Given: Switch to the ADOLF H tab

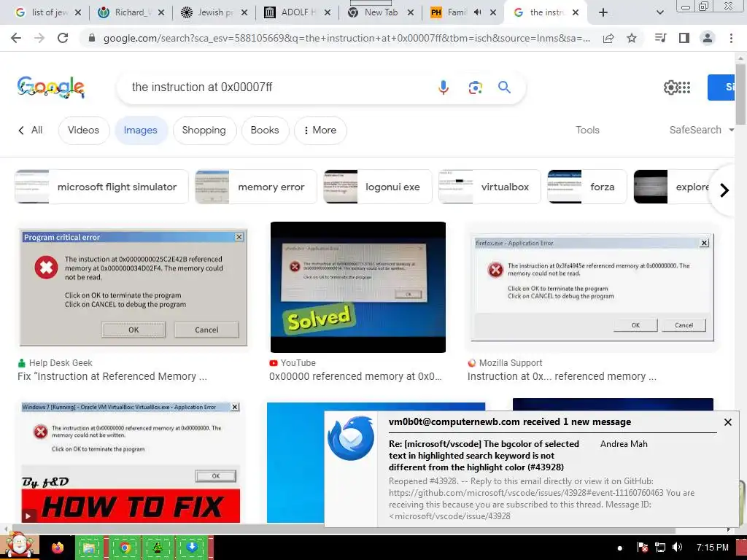Looking at the screenshot, I should pos(297,12).
